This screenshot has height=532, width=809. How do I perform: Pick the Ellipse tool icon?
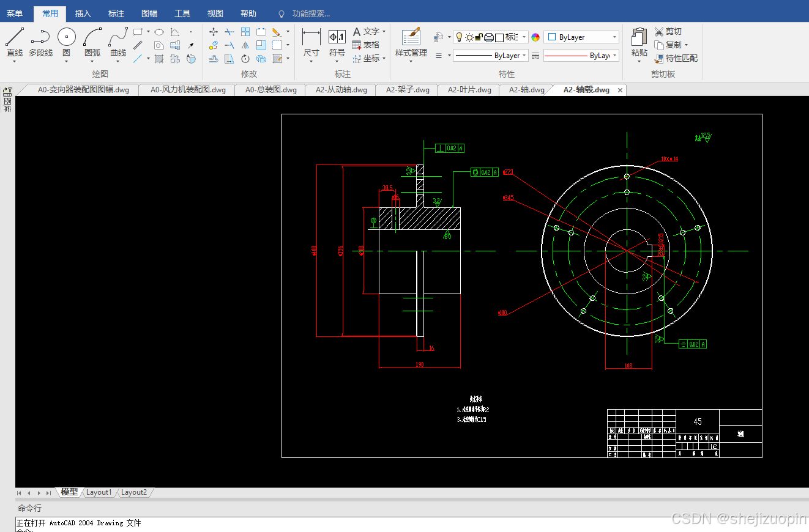(159, 32)
